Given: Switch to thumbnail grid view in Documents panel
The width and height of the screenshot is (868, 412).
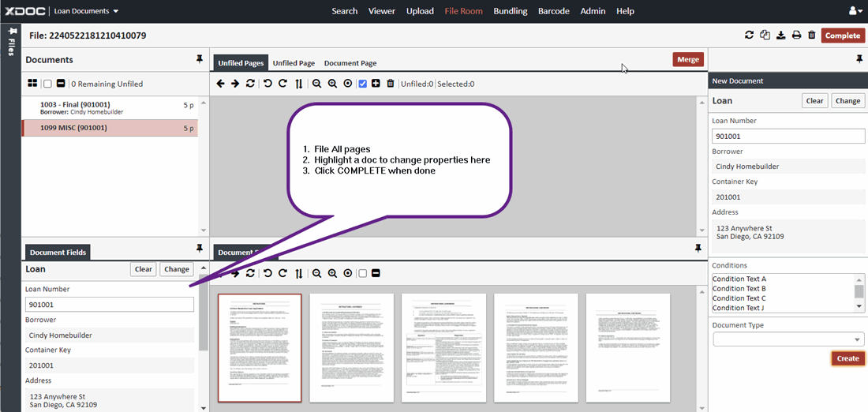Looking at the screenshot, I should (x=32, y=84).
